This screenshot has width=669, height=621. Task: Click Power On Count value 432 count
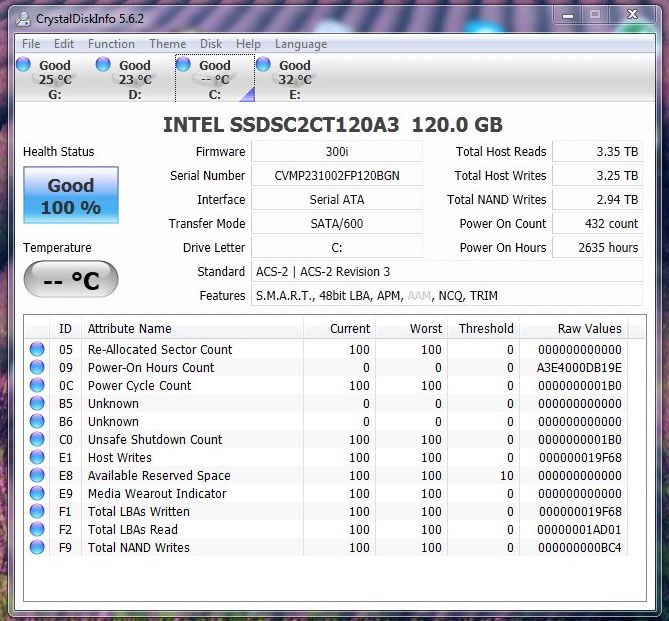(x=597, y=223)
